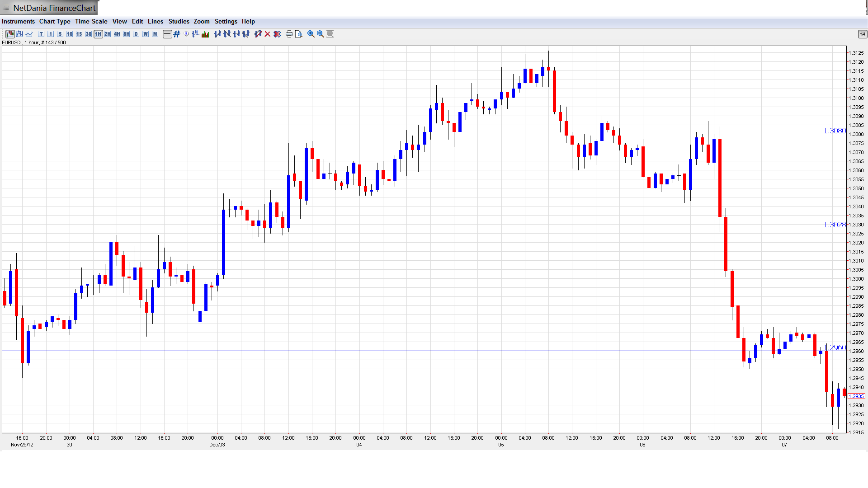Image resolution: width=868 pixels, height=488 pixels.
Task: Click the green-red volume bars icon
Action: (205, 34)
